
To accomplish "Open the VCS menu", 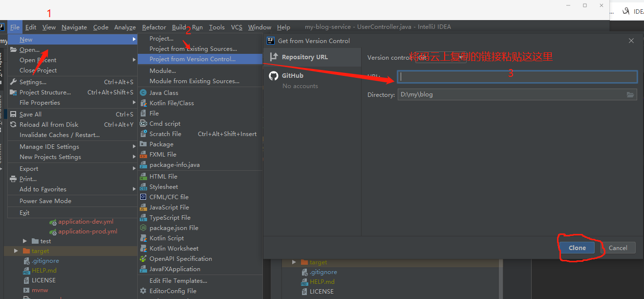I will click(x=236, y=27).
